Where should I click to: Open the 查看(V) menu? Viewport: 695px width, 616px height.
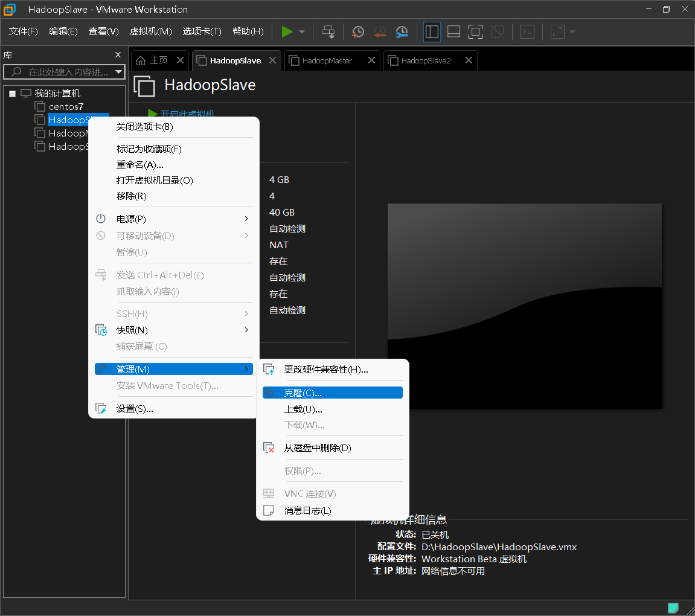pos(103,31)
